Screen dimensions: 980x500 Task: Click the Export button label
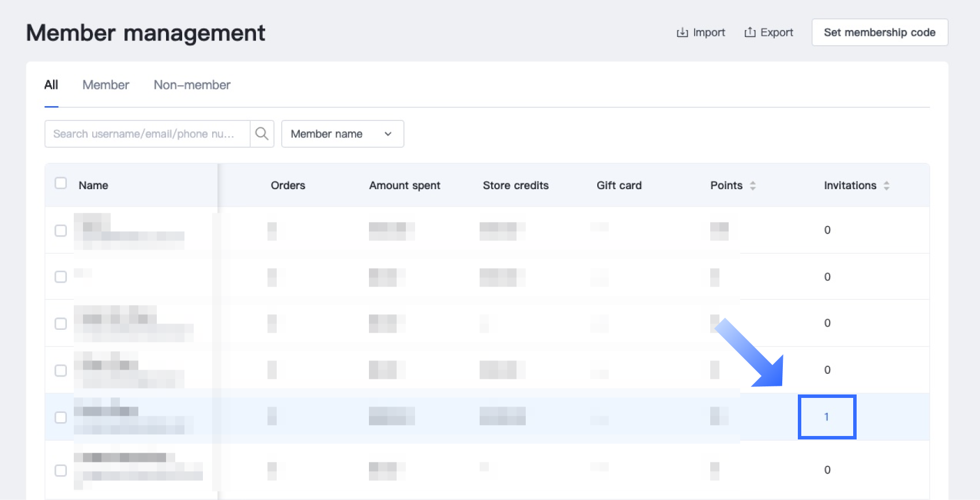click(777, 33)
